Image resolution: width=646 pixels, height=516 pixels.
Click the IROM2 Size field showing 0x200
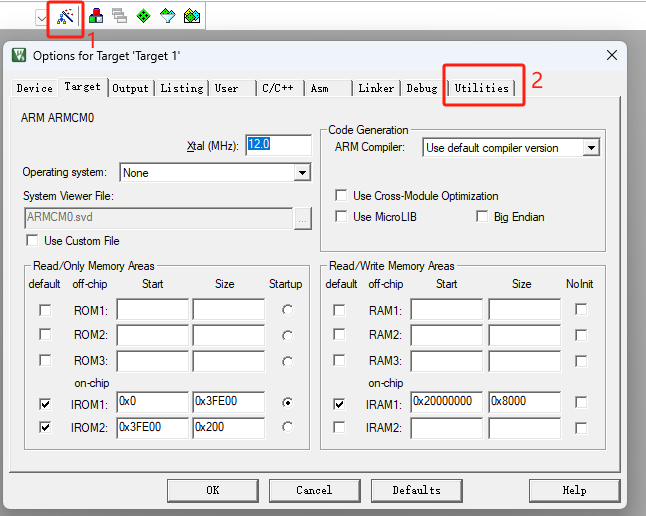coord(229,428)
